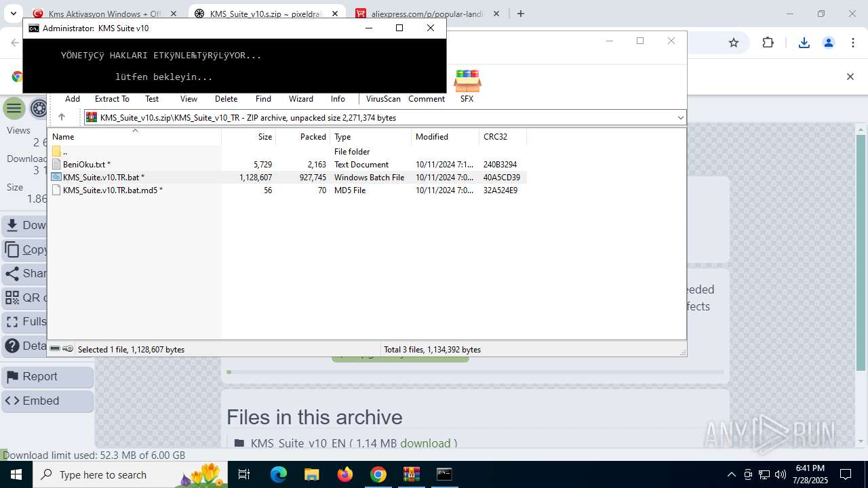Click the Comment toolbar button
Viewport: 868px width, 488px height.
(427, 99)
